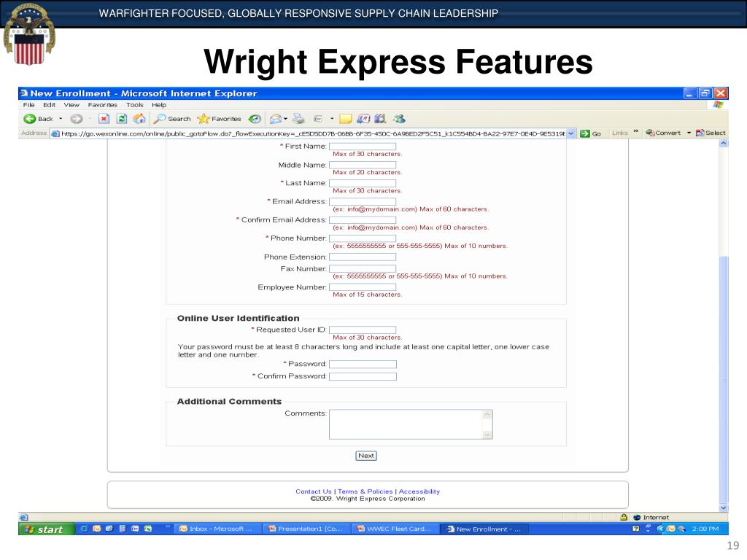Open Excel from the quick launch bar

click(147, 529)
